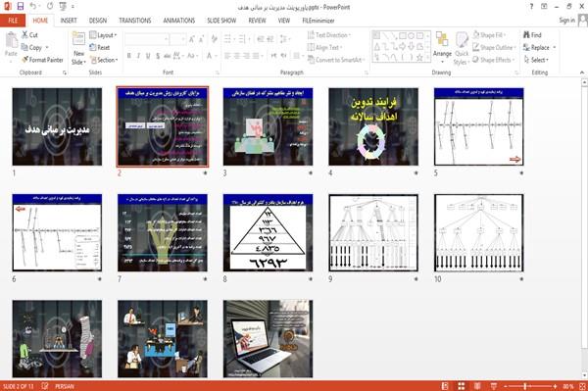Open the FILEminimizer tab

point(318,21)
